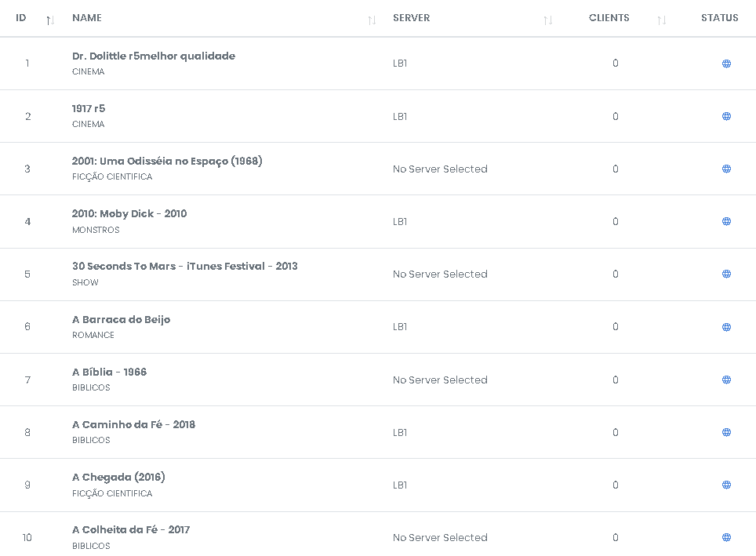
Task: Click globe status icon for A Bíblia - 1966
Action: 726,380
